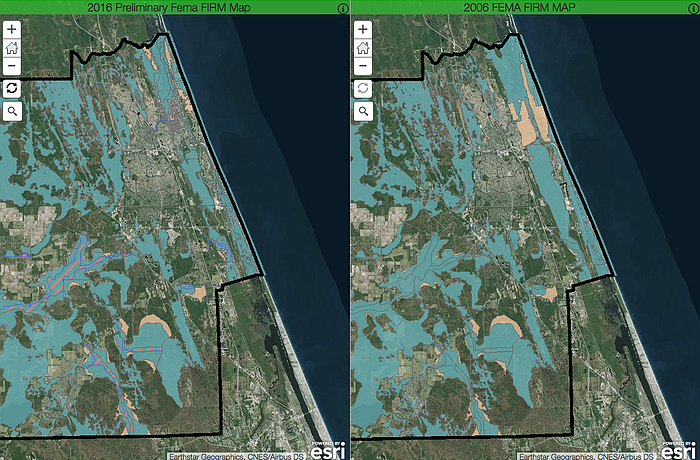This screenshot has width=700, height=460.
Task: Open search on the 2016 Preliminary map
Action: point(12,111)
